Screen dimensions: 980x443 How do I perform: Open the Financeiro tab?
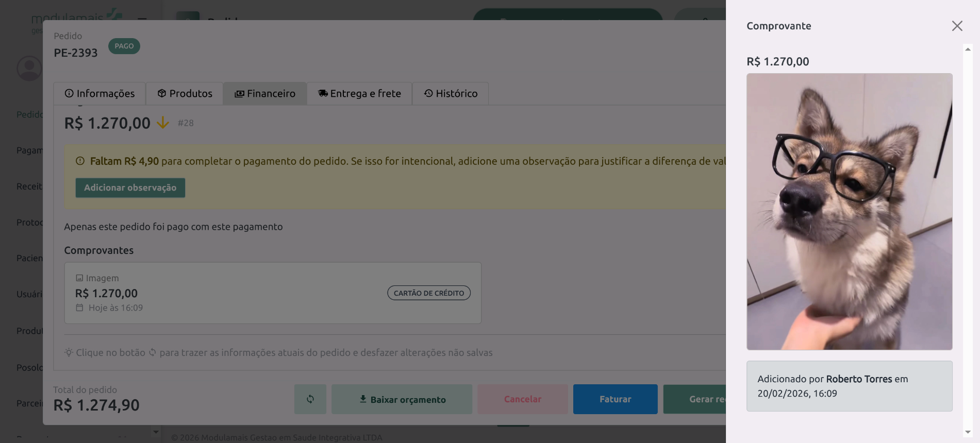coord(265,94)
